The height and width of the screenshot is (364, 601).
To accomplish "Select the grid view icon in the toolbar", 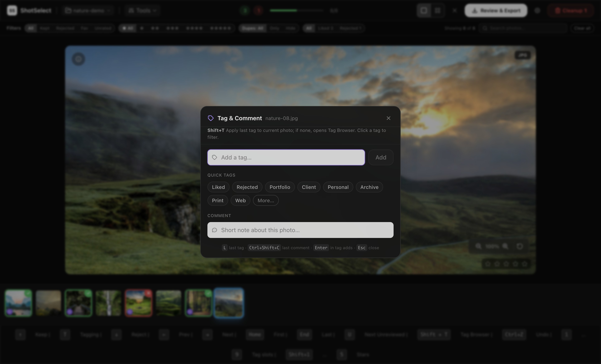I will click(x=437, y=10).
